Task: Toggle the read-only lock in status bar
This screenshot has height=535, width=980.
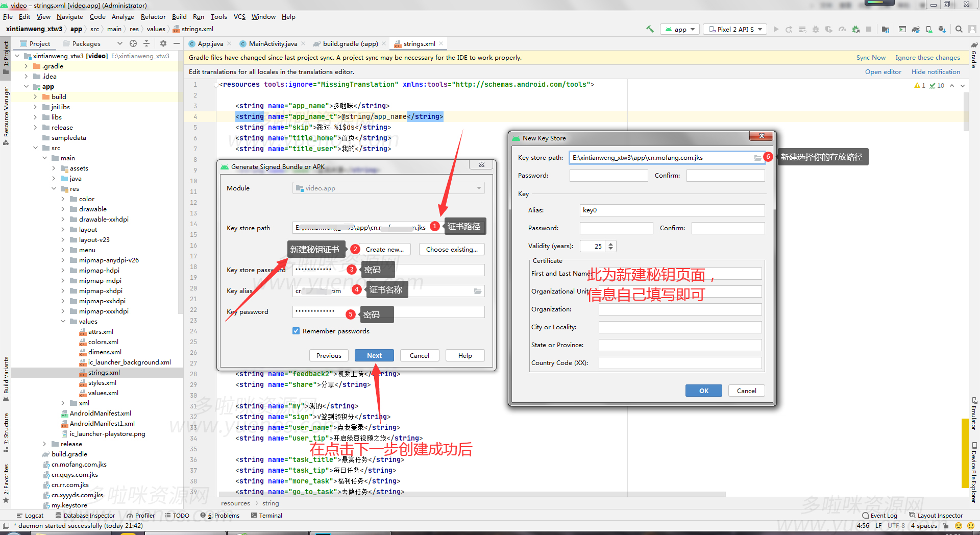Action: [x=945, y=525]
